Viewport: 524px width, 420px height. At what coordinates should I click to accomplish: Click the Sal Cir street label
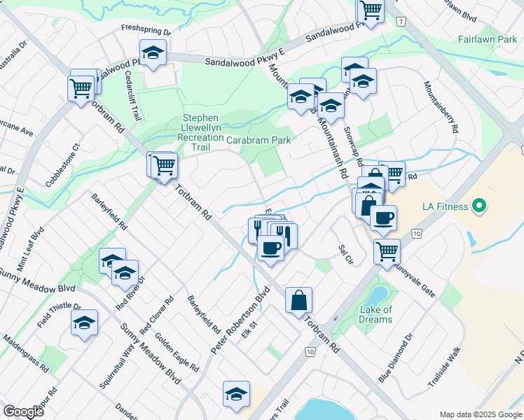pyautogui.click(x=346, y=255)
